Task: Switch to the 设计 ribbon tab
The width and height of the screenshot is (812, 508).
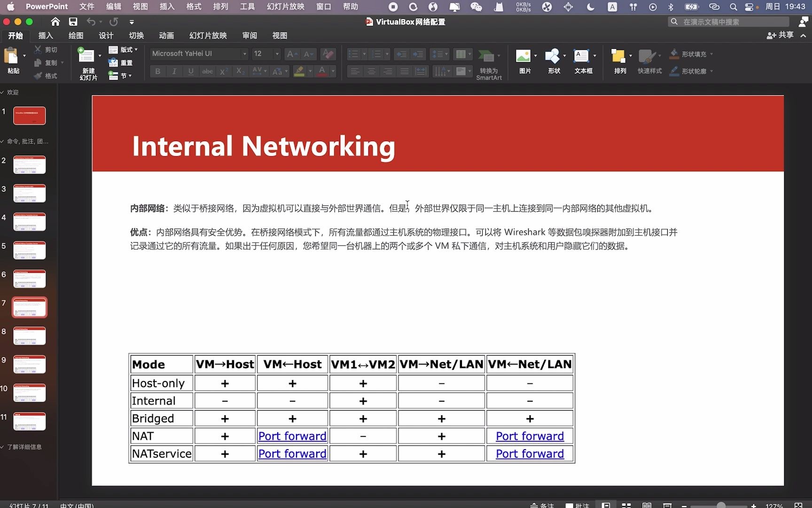Action: click(105, 35)
